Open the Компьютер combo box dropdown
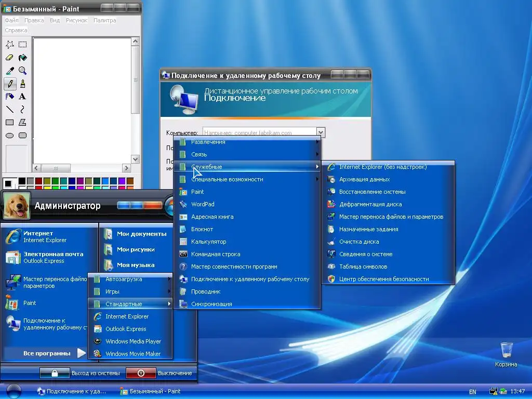Viewport: 532px width, 399px height. point(321,132)
